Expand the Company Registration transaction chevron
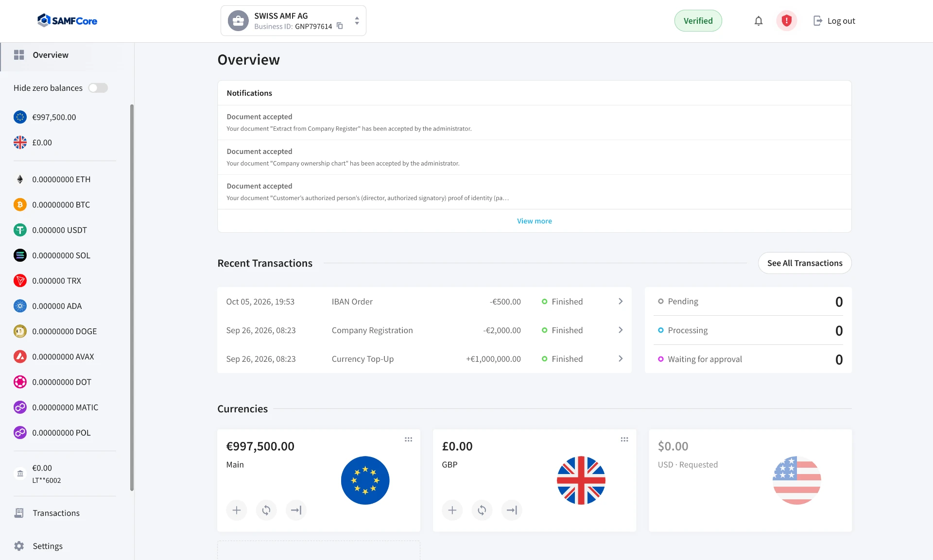 click(621, 330)
